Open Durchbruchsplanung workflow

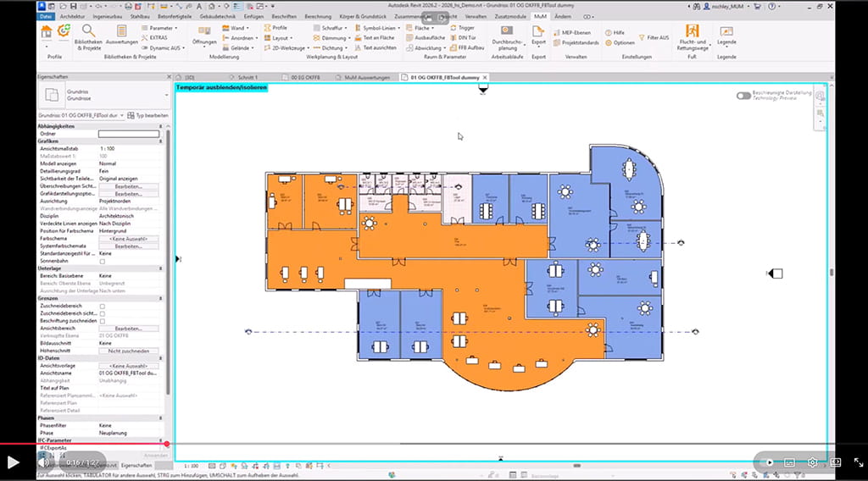point(507,37)
